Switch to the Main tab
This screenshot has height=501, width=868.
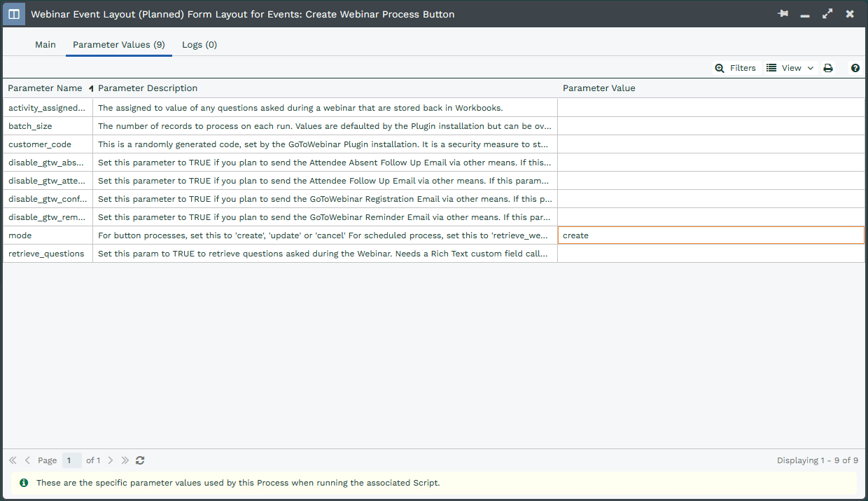(45, 45)
